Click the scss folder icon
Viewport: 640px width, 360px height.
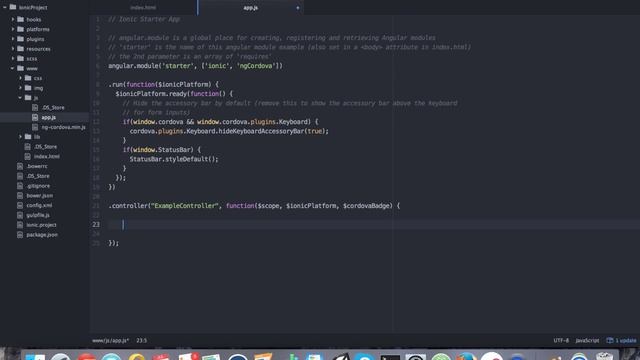click(x=20, y=58)
